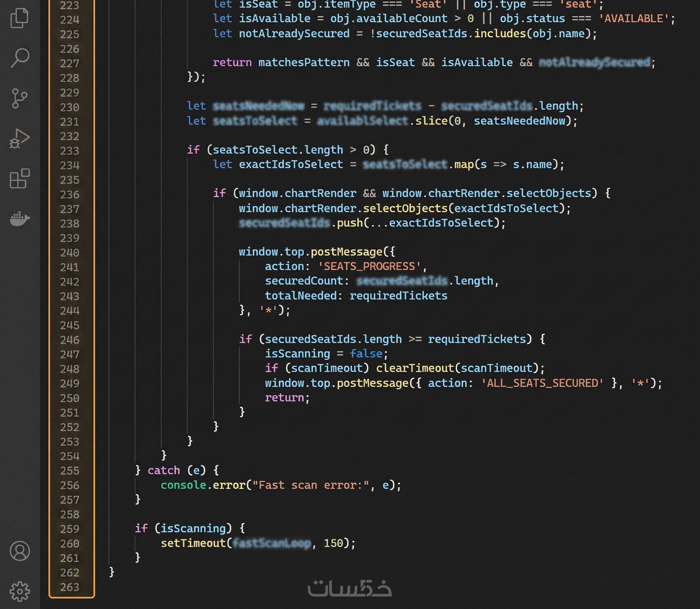Click isAvailable declaration on line 224

tap(275, 19)
